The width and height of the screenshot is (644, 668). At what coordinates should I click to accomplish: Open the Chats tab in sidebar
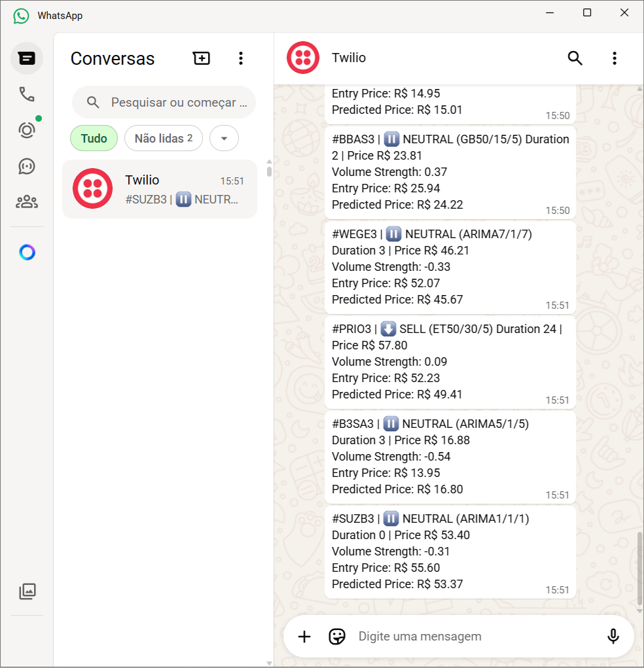(x=26, y=58)
